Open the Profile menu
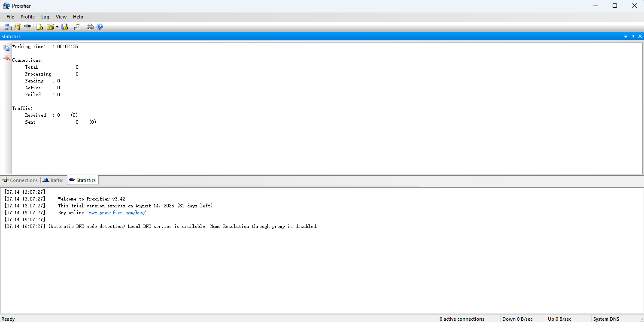 pyautogui.click(x=27, y=17)
